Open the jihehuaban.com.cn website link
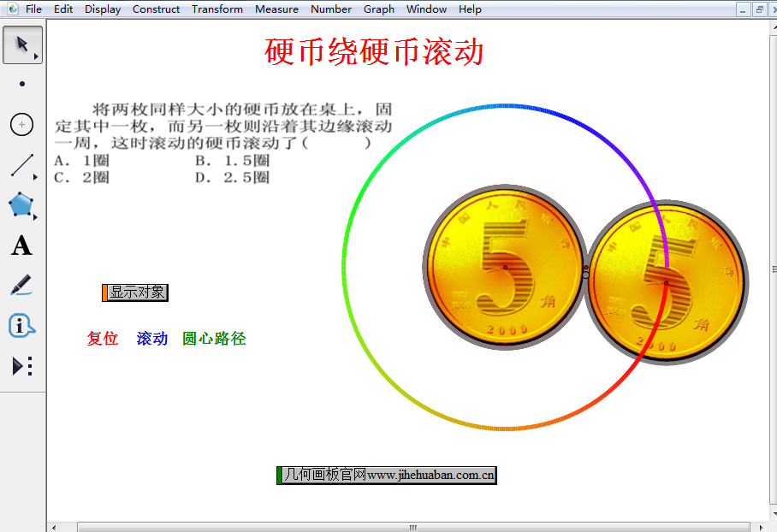The image size is (777, 532). pos(388,475)
